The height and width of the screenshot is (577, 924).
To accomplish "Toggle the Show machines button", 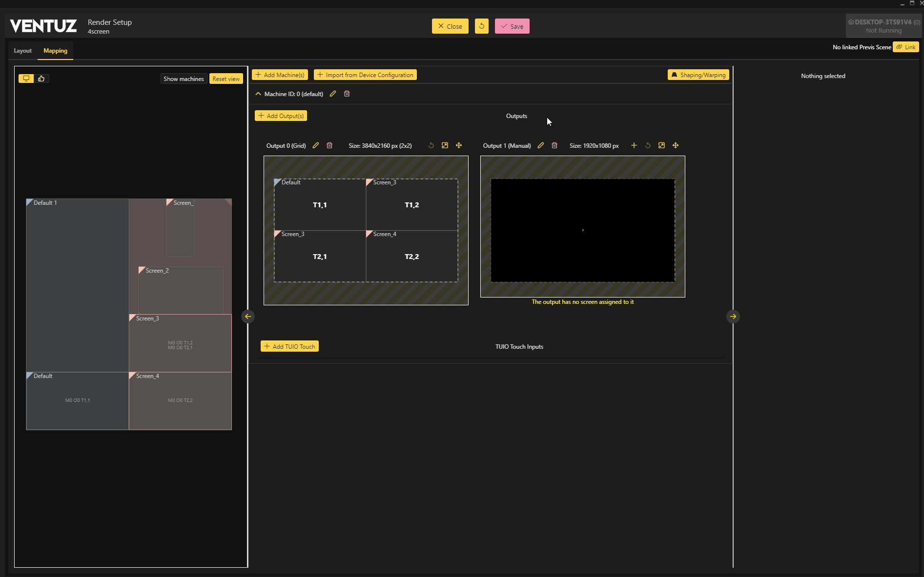I will point(184,79).
